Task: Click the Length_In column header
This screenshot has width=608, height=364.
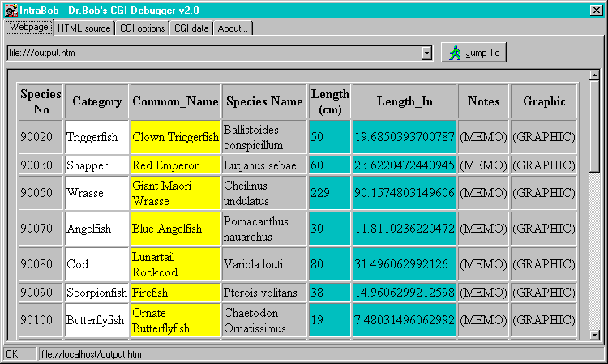Action: click(405, 102)
